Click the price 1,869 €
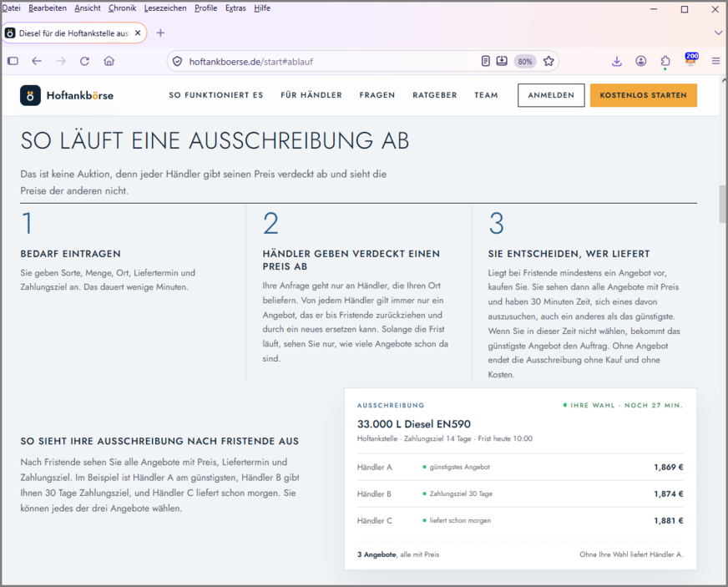The image size is (728, 587). point(669,468)
